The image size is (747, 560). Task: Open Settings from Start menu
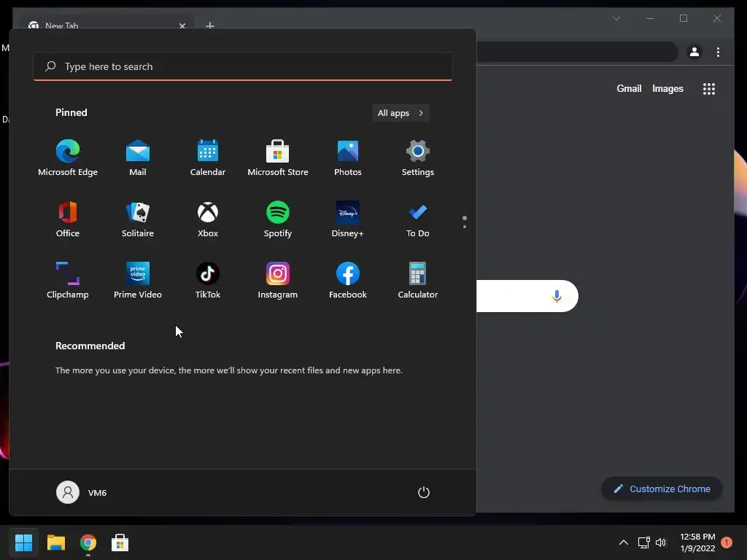[418, 158]
